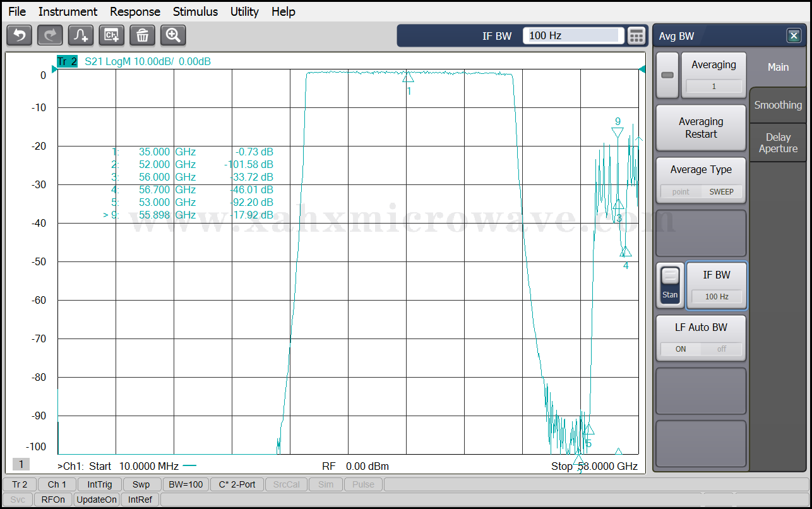This screenshot has width=812, height=509.
Task: Open the Stimulus menu
Action: pyautogui.click(x=195, y=11)
